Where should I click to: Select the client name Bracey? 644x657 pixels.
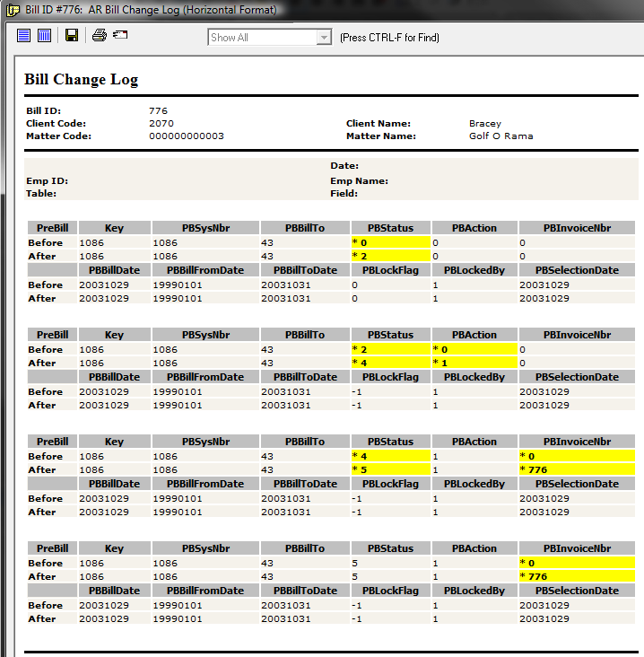point(485,124)
